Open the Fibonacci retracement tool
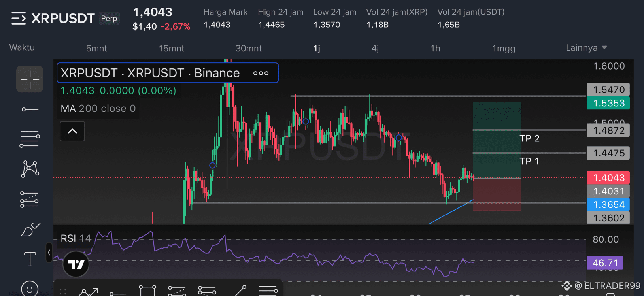This screenshot has width=644, height=296. tap(30, 139)
